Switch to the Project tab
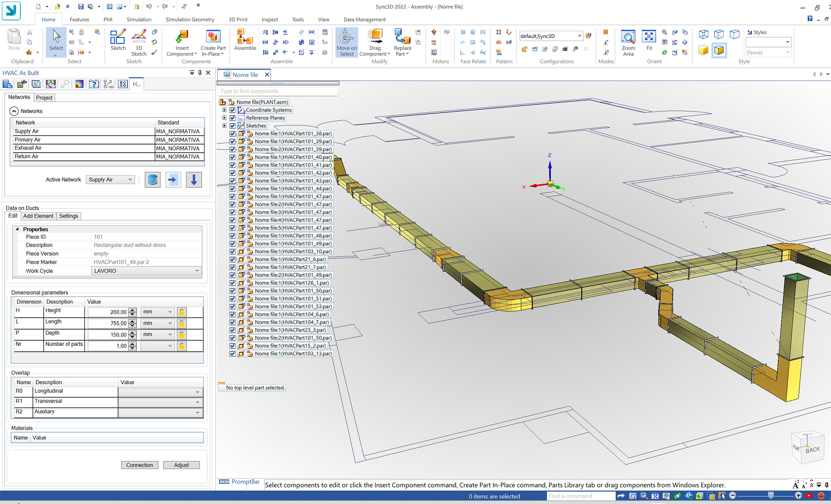This screenshot has width=831, height=504. (x=44, y=98)
